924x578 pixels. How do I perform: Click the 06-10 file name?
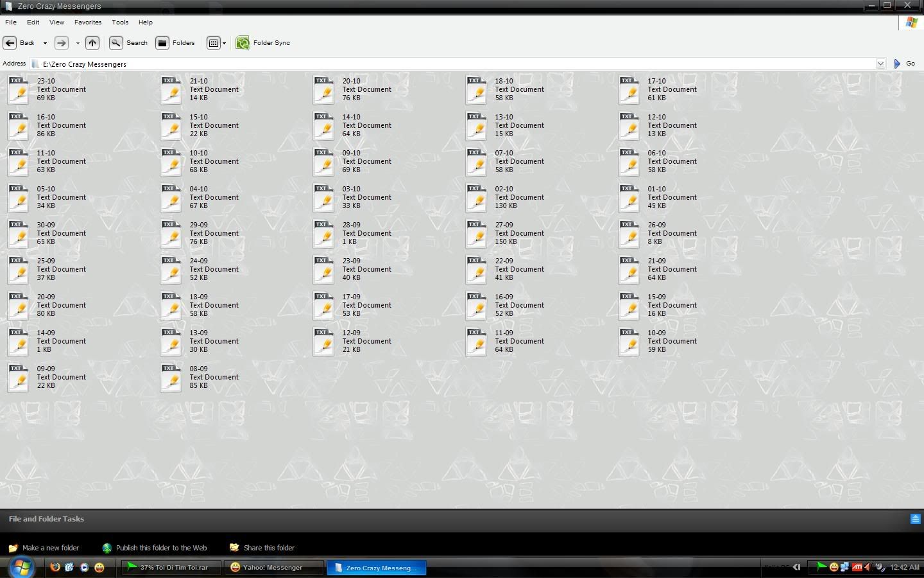pos(656,153)
